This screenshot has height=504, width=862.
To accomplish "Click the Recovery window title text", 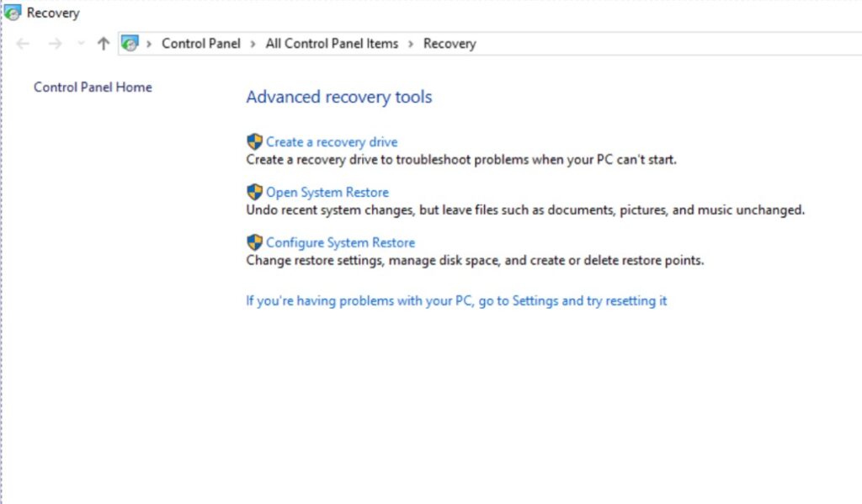I will click(x=53, y=13).
